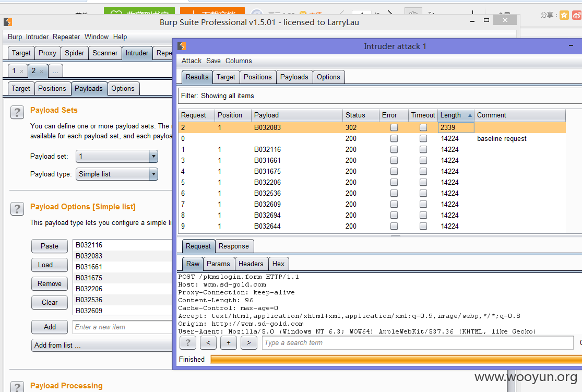The height and width of the screenshot is (392, 582).
Task: Toggle Error checkbox for payload B031675 row
Action: [394, 171]
